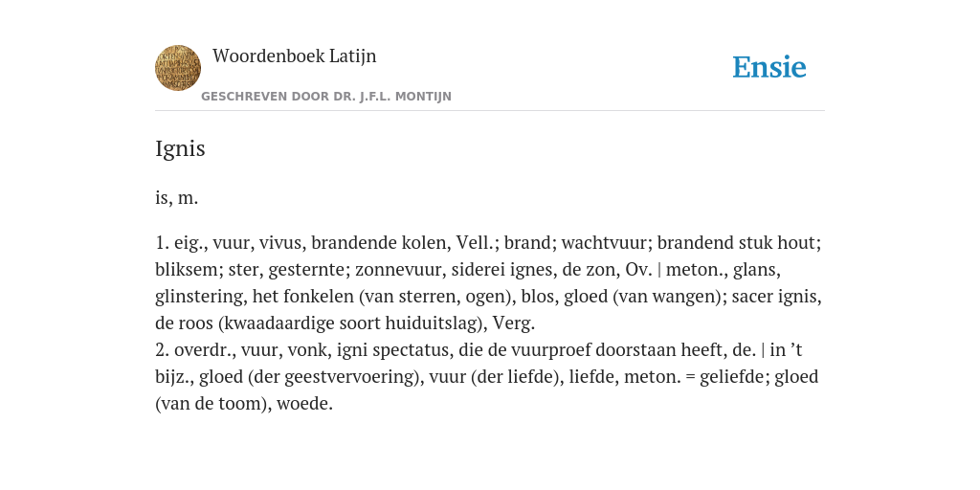Image resolution: width=980 pixels, height=490 pixels.
Task: Click the grammatical note 'is, m.'
Action: coord(177,198)
